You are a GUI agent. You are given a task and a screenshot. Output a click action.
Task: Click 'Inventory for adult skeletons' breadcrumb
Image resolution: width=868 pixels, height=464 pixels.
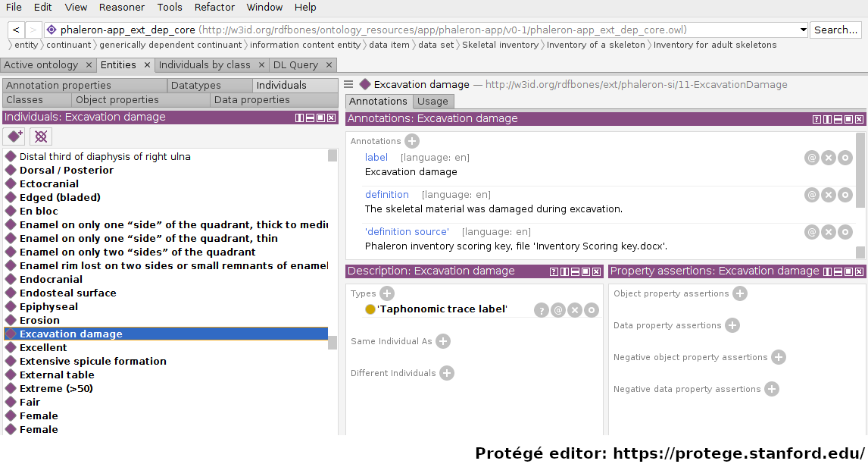pyautogui.click(x=715, y=45)
